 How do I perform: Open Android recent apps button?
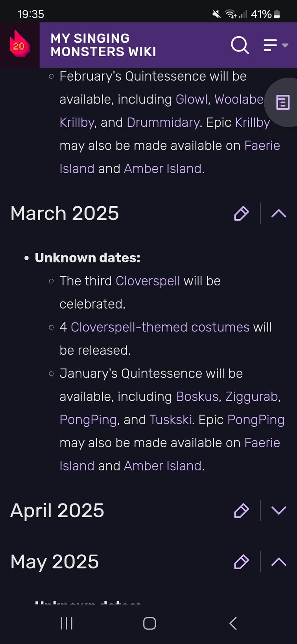click(x=66, y=623)
